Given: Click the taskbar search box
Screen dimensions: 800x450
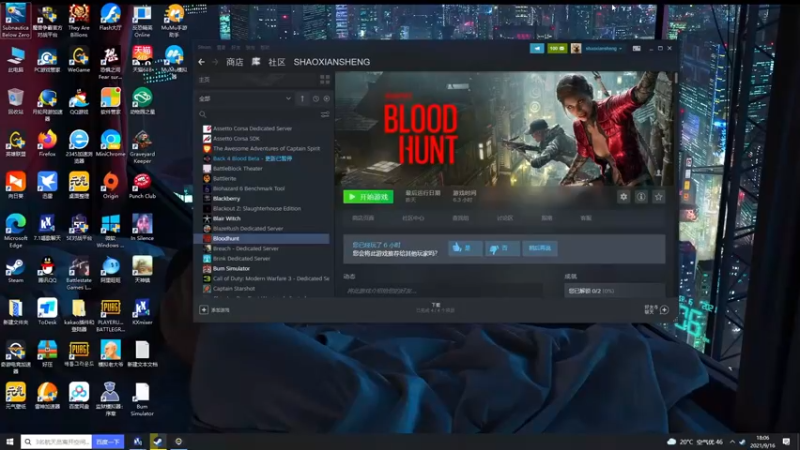Looking at the screenshot, I should [x=57, y=441].
